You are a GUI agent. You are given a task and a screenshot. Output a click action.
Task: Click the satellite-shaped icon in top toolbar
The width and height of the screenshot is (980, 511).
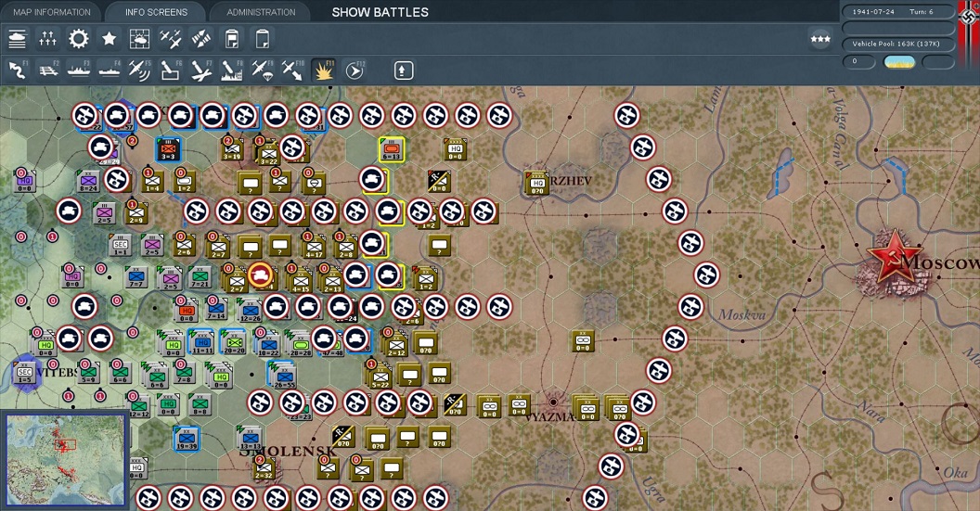pos(200,39)
